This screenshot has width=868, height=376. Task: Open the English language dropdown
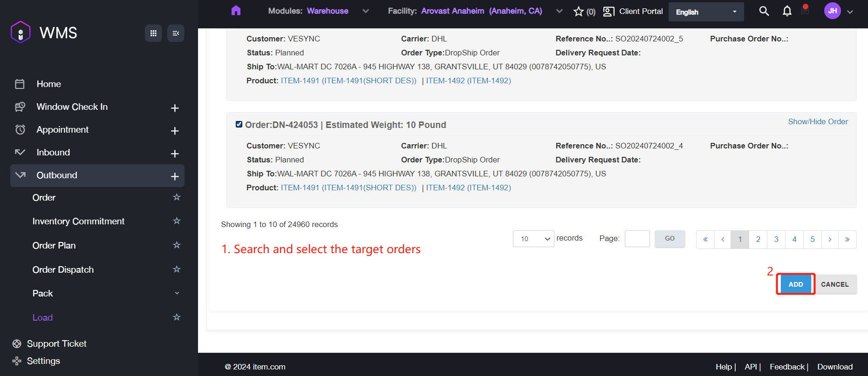coord(706,12)
